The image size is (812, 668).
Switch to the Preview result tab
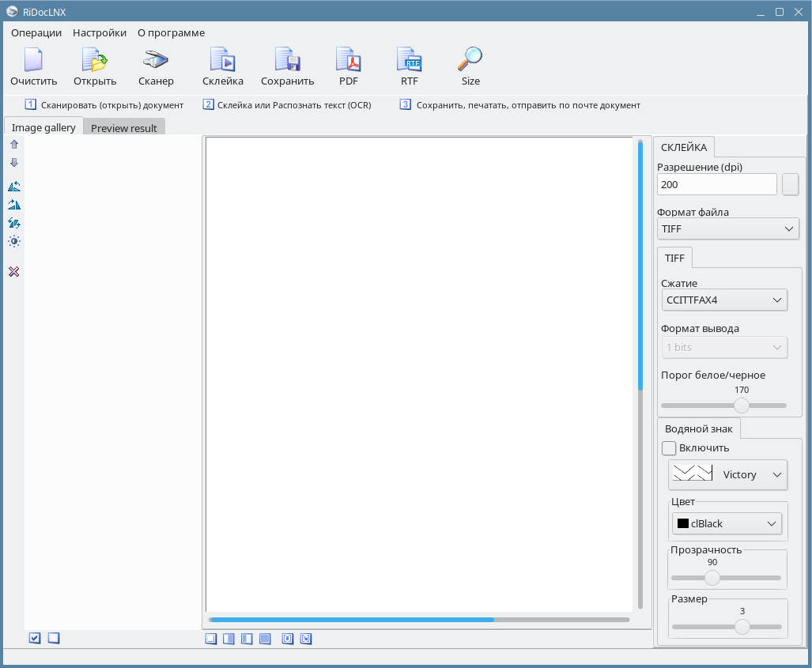point(124,128)
